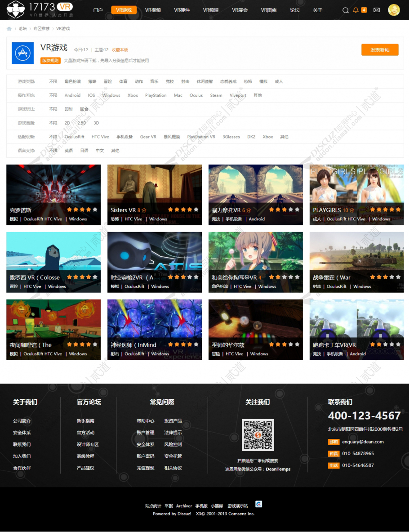Viewport: 409px width, 532px height.
Task: Click the blue VR游戏 forum icon
Action: [23, 53]
